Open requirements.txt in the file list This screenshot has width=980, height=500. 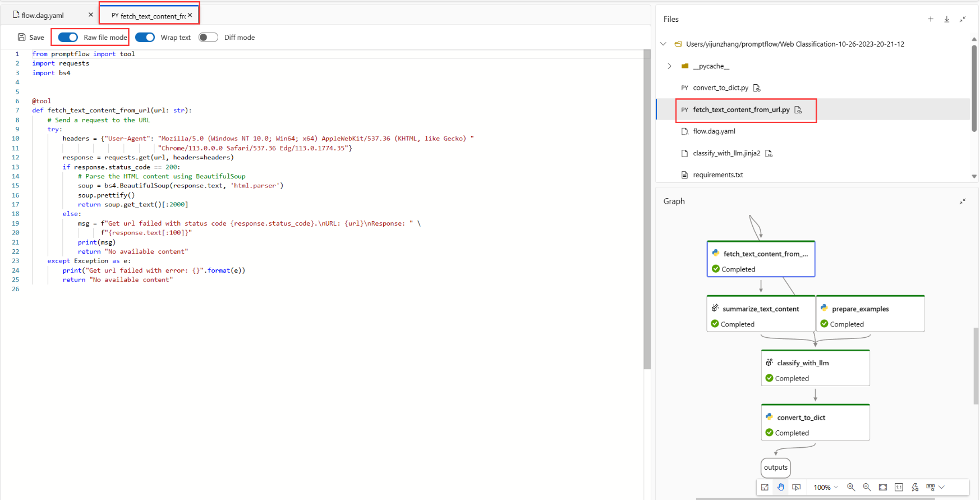717,175
